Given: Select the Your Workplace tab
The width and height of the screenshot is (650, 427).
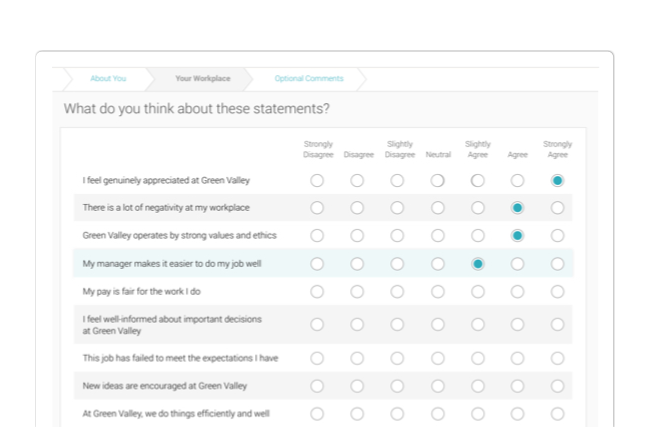Looking at the screenshot, I should (203, 78).
